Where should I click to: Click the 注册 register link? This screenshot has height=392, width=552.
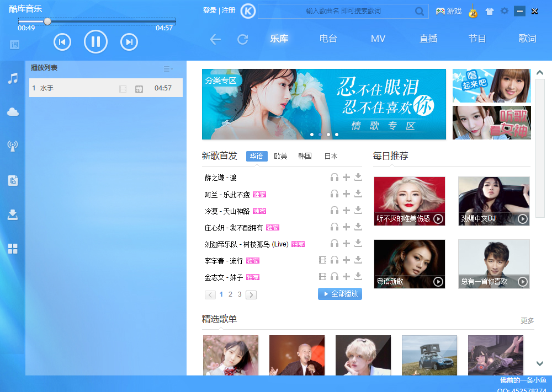229,10
